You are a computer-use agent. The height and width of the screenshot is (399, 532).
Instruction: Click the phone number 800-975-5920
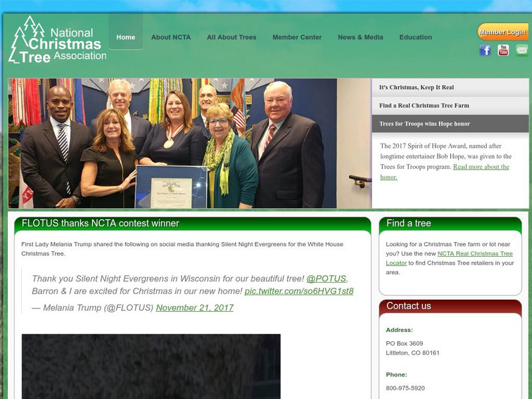click(x=405, y=388)
